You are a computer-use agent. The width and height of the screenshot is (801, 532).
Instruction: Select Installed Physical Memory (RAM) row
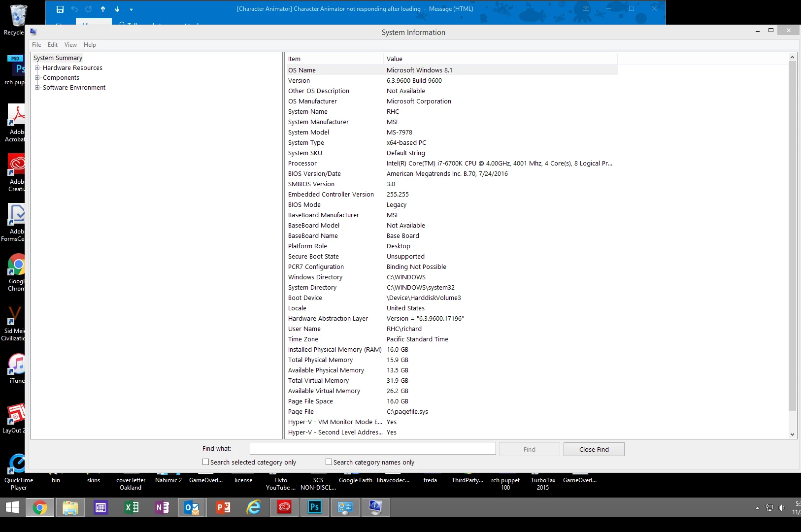(452, 350)
